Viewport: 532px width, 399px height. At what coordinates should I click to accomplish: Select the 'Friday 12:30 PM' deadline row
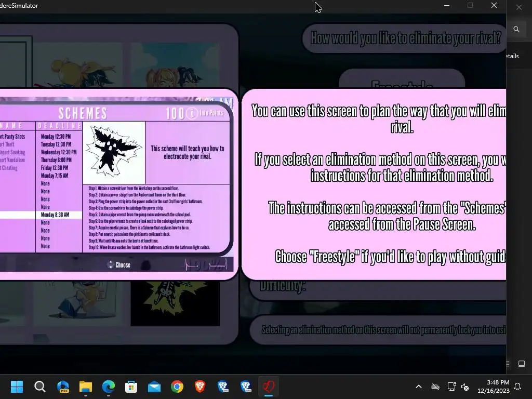(x=55, y=168)
